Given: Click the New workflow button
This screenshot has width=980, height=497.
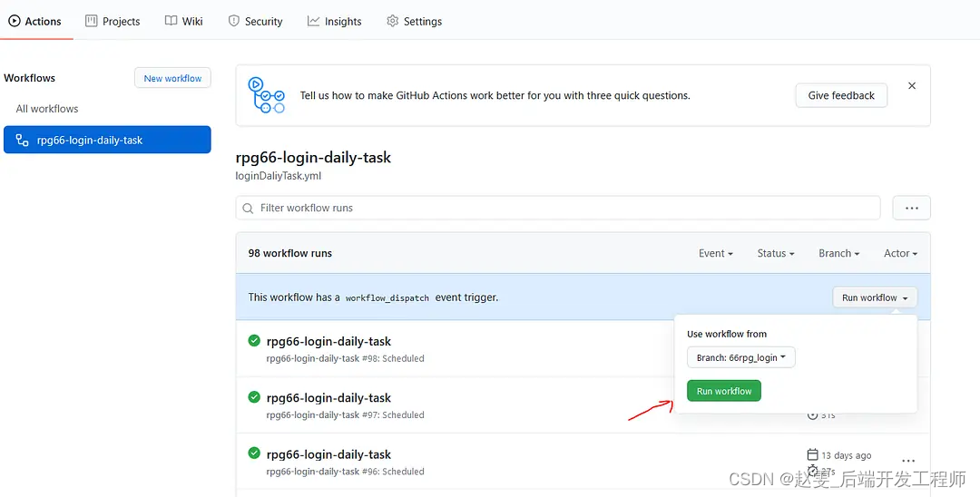Looking at the screenshot, I should (x=172, y=78).
